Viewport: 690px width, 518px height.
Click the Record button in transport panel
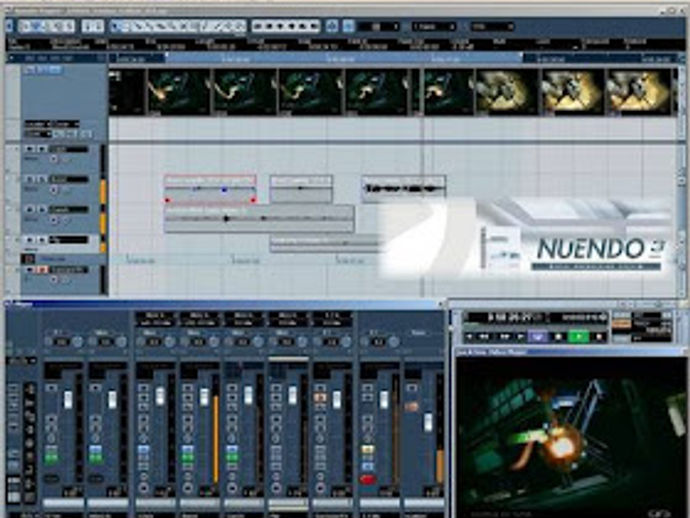[599, 337]
